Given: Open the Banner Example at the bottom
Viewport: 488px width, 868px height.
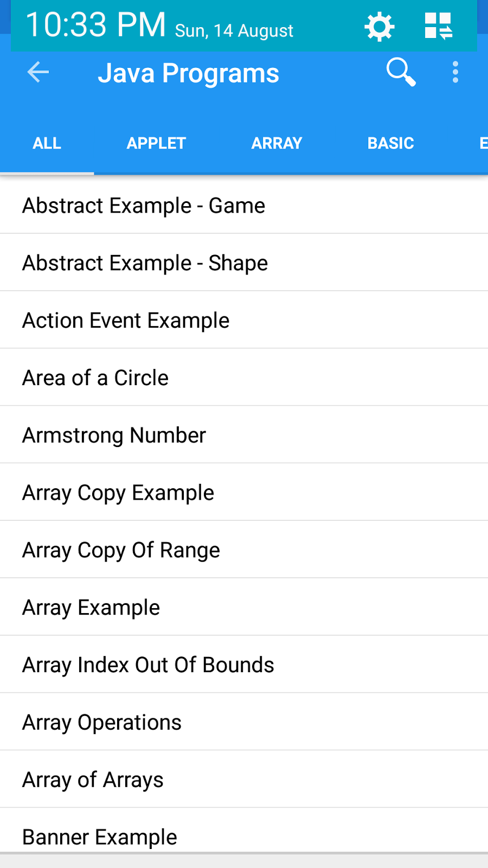Looking at the screenshot, I should 99,836.
